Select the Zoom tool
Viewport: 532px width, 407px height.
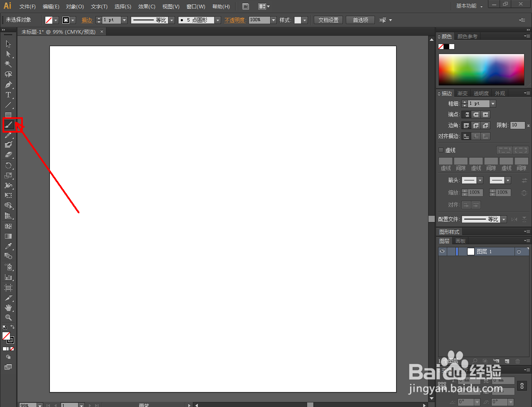click(x=8, y=318)
